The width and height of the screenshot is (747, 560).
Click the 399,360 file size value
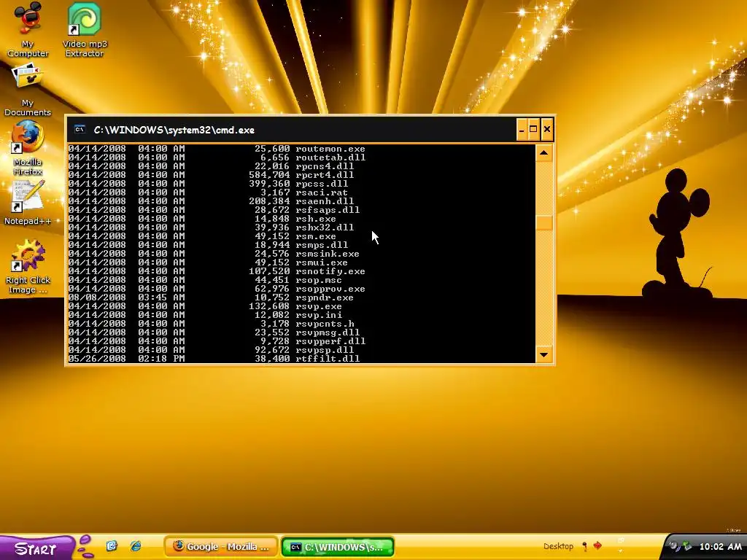coord(269,183)
